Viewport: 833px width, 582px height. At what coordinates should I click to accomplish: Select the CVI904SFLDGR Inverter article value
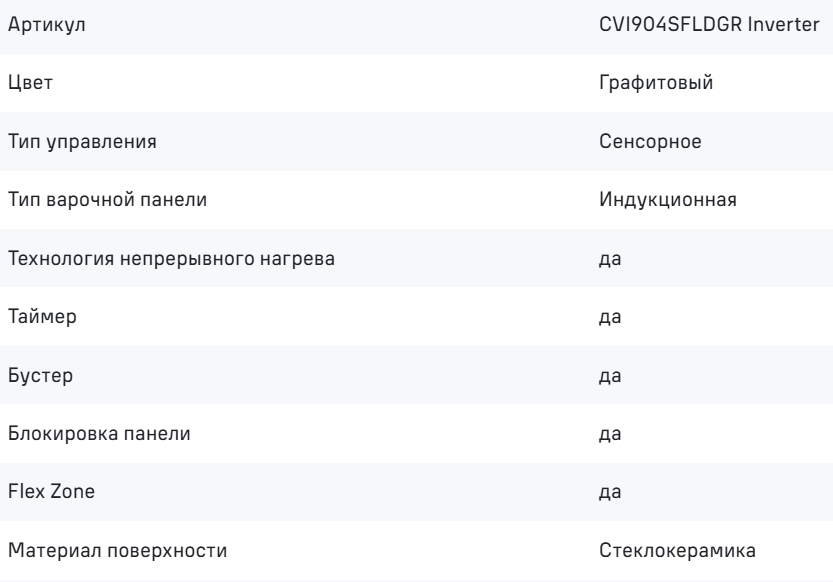point(709,24)
